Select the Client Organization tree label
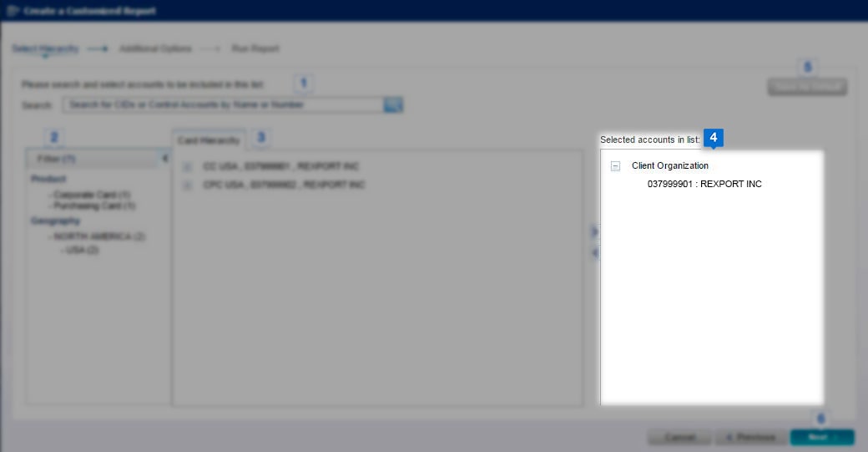The width and height of the screenshot is (868, 452). pos(670,165)
